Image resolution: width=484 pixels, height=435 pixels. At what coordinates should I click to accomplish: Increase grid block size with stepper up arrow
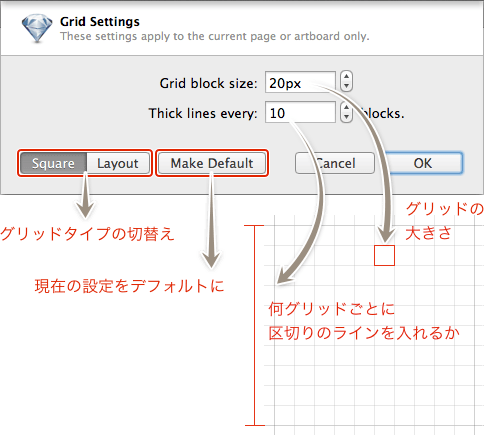pos(346,77)
